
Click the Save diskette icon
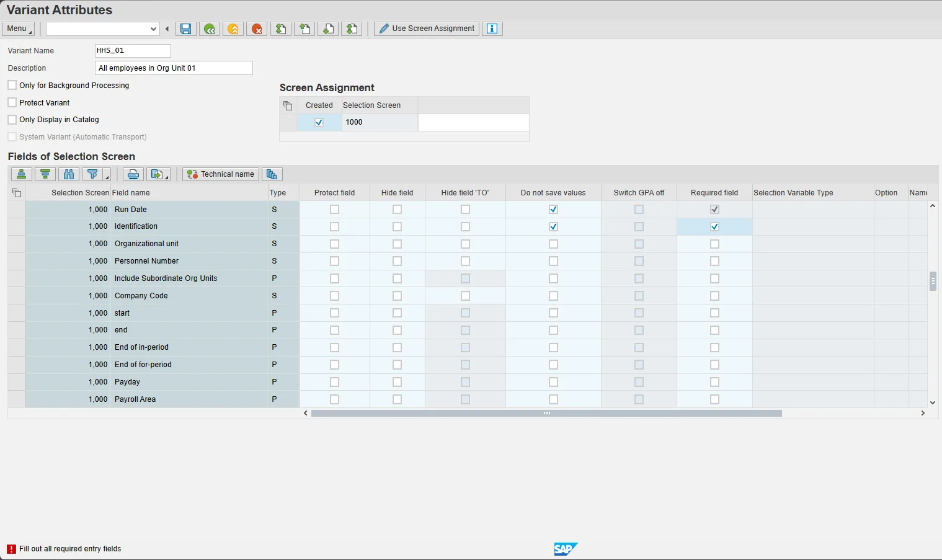coord(185,29)
